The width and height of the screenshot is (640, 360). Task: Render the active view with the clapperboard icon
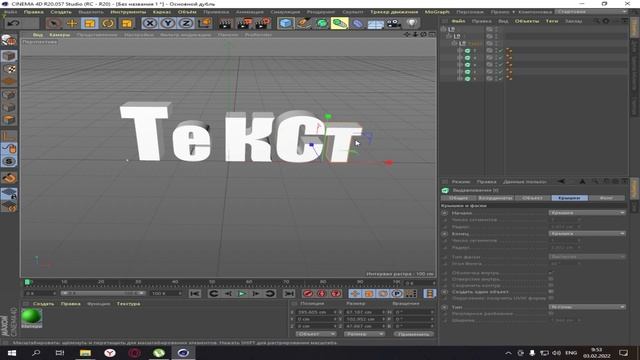point(225,23)
